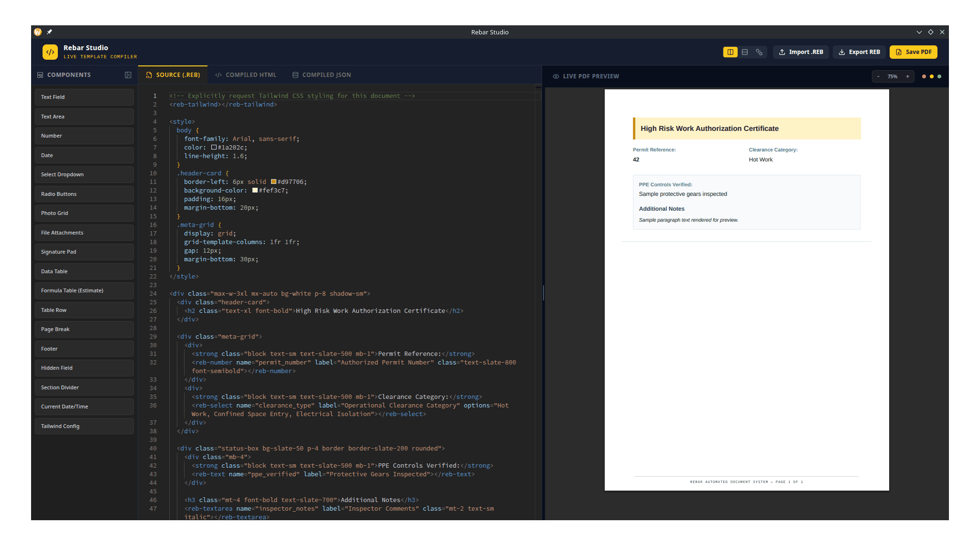The width and height of the screenshot is (980, 557).
Task: Select the floating windows layout icon
Action: (x=759, y=52)
